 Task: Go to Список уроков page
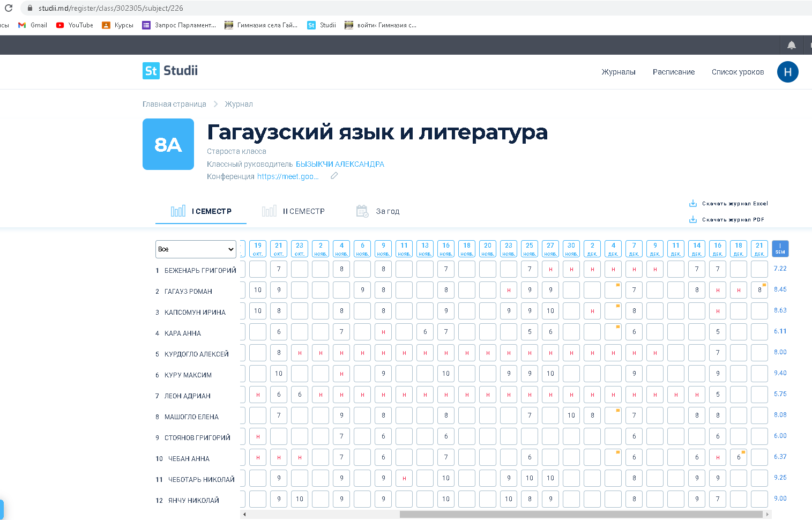coord(737,72)
